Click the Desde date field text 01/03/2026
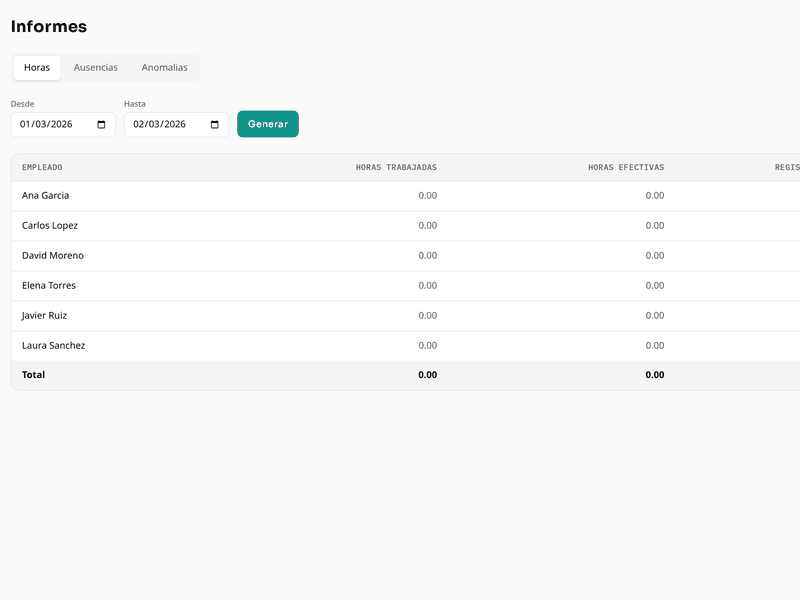This screenshot has width=800, height=600. (x=47, y=125)
